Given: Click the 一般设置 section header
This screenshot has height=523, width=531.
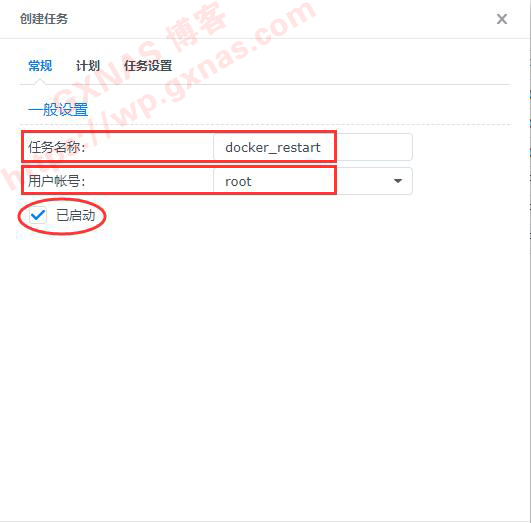Looking at the screenshot, I should 58,109.
